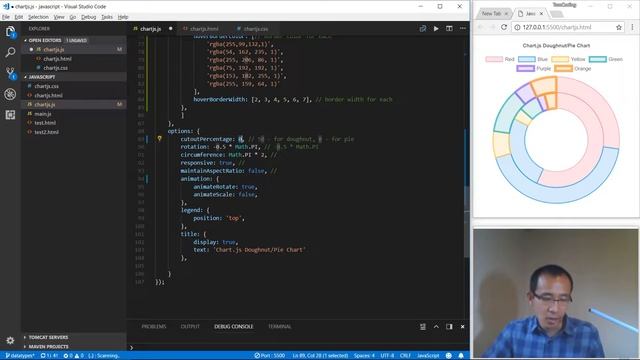Open the Tasks menu
Screen dimensions: 640x360
pyautogui.click(x=107, y=17)
